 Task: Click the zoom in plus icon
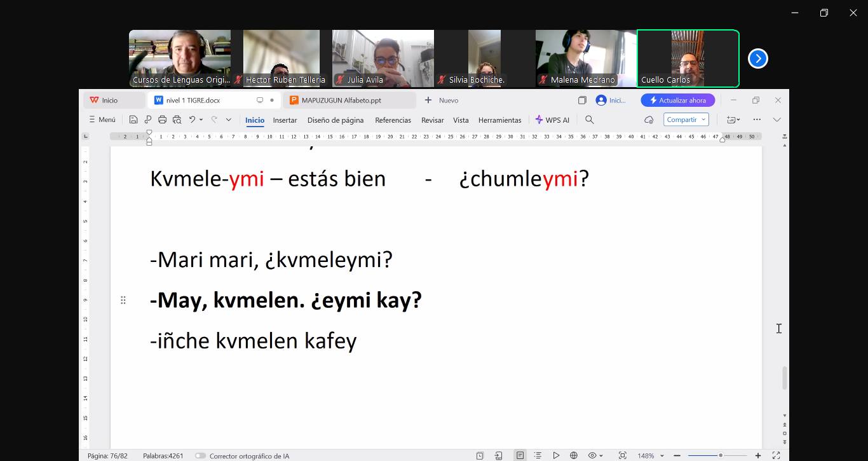(x=758, y=455)
